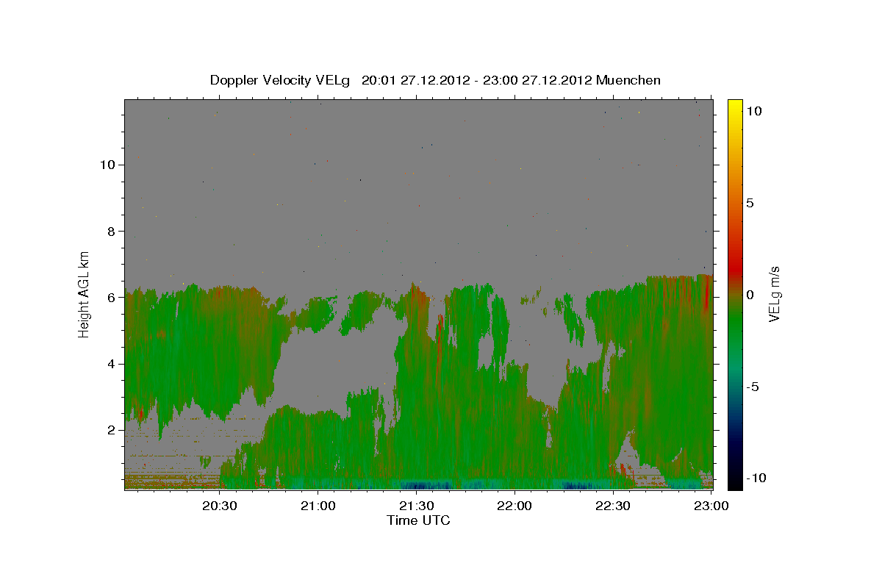Click the yellow top of the color scale
Viewport: 882px width, 588px height.
(x=735, y=107)
